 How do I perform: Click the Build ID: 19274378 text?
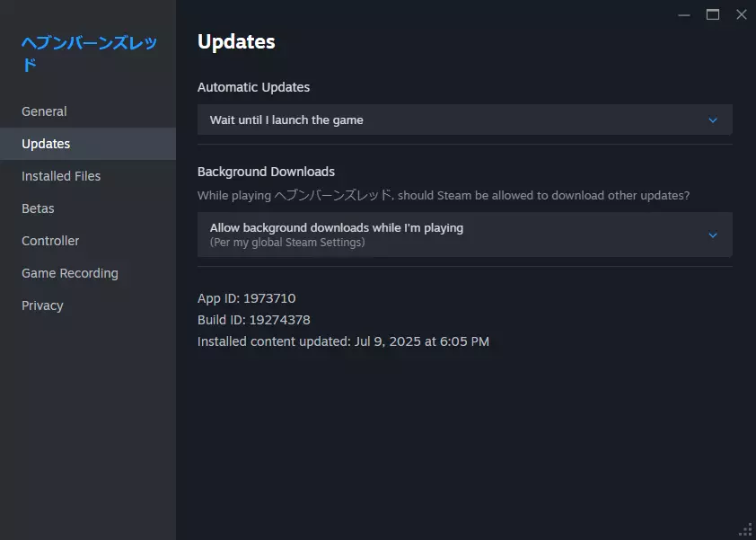[253, 320]
